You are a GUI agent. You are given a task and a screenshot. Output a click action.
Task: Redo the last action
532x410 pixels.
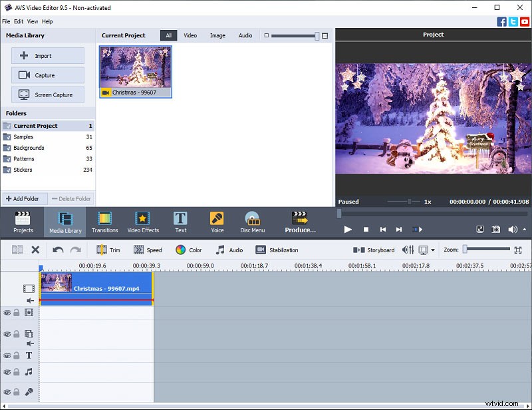pyautogui.click(x=75, y=250)
